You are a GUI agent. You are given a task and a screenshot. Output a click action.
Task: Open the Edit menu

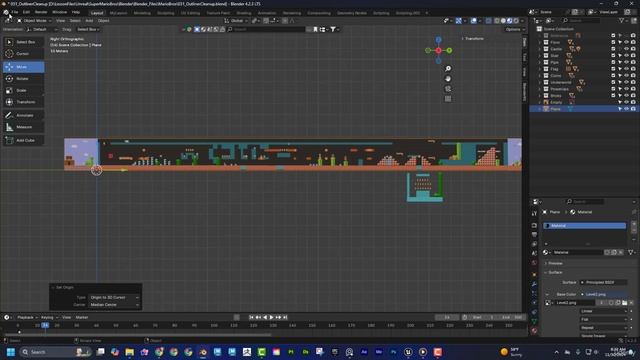coord(26,12)
